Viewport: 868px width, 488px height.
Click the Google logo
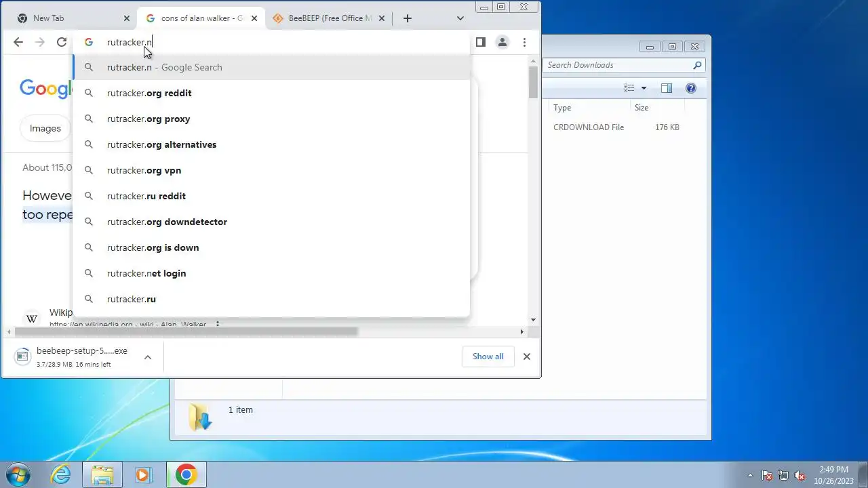click(x=46, y=88)
